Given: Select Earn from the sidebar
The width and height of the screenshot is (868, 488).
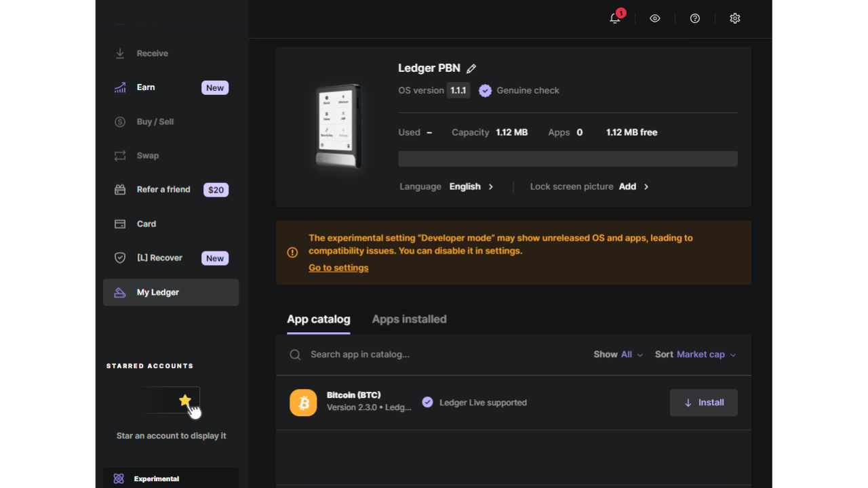Looking at the screenshot, I should pos(146,87).
